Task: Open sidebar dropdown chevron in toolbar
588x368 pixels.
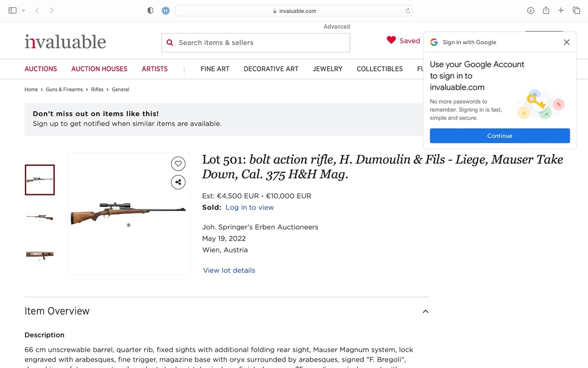Action: coord(23,11)
